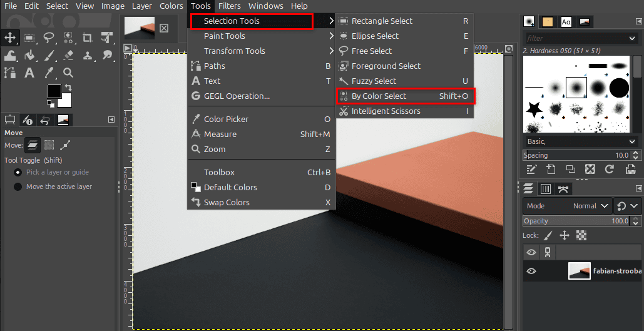Set Move mode to selection icon
Image resolution: width=644 pixels, height=331 pixels.
49,145
